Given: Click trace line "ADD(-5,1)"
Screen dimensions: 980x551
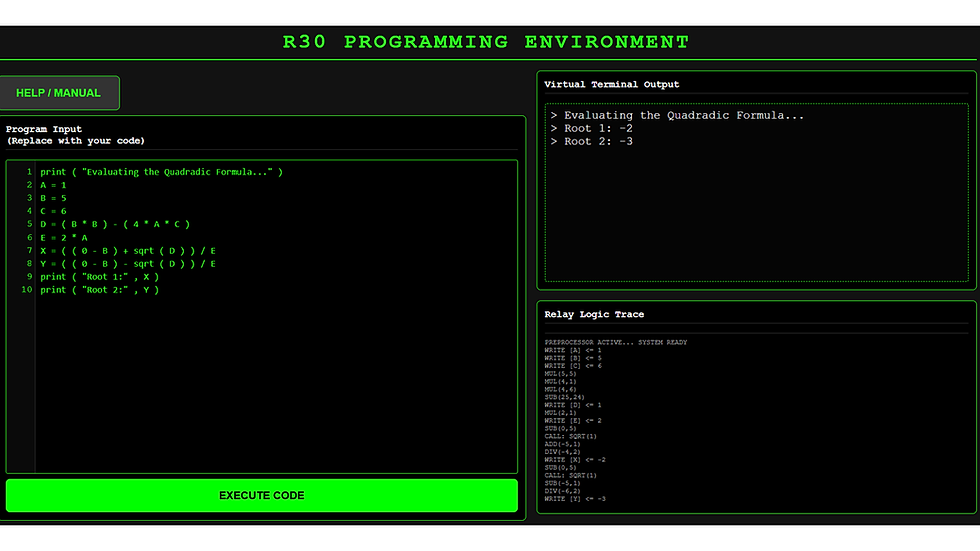Looking at the screenshot, I should (x=562, y=444).
